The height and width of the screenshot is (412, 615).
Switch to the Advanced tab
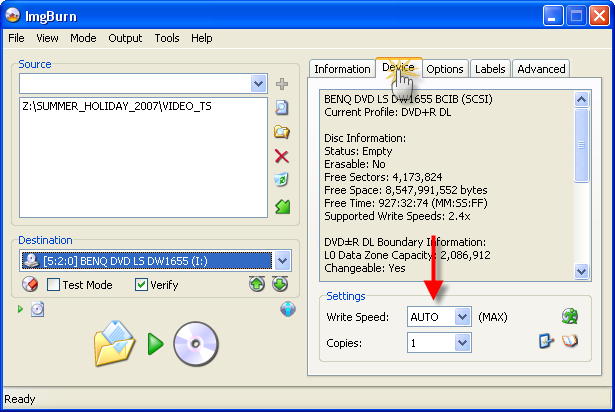point(541,69)
